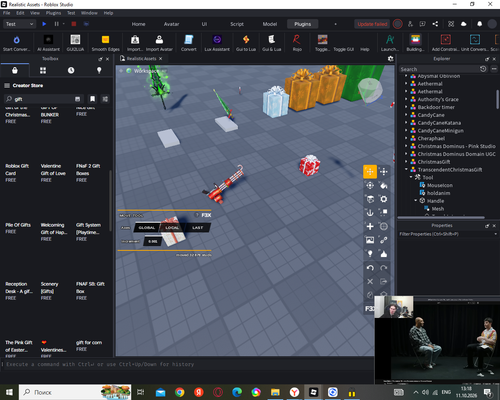Open the GUI2LUA plugin

75,43
